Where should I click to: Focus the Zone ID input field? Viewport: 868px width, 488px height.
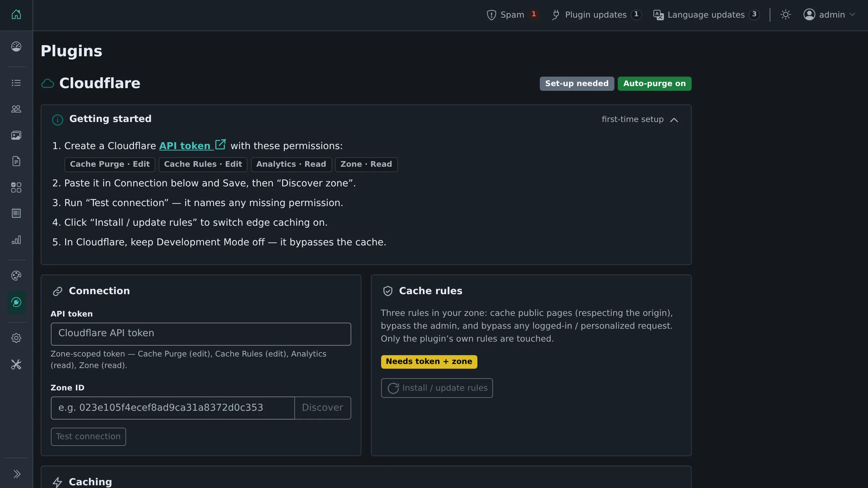tap(173, 408)
